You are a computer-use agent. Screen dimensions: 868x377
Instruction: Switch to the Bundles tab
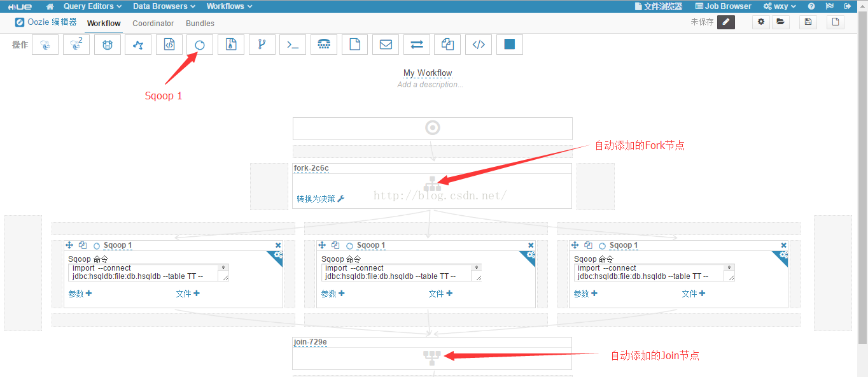[x=200, y=24]
